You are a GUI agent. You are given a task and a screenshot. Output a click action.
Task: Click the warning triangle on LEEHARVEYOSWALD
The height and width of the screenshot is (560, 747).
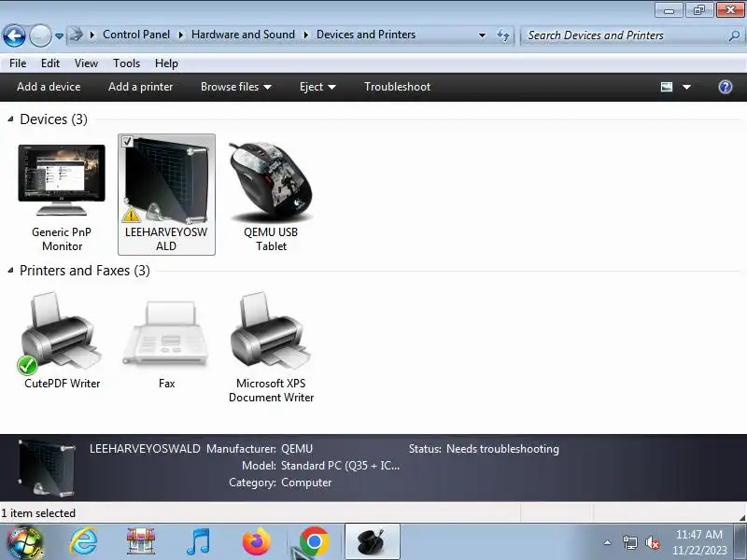[131, 215]
